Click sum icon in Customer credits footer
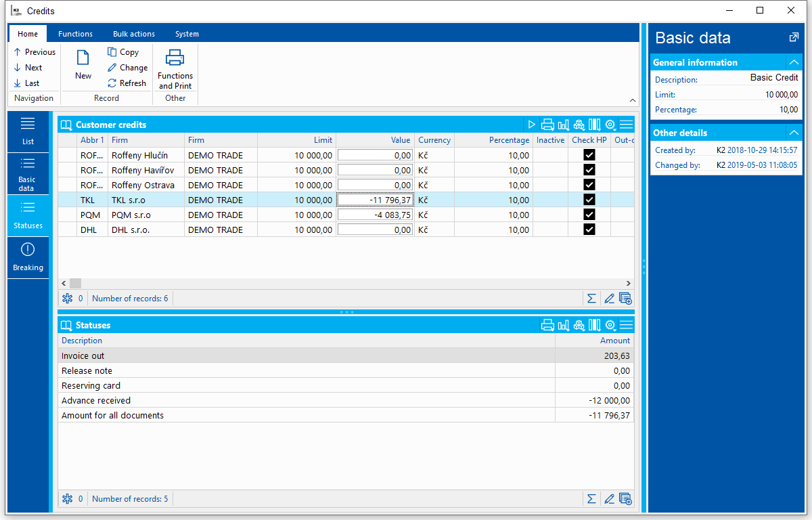This screenshot has width=812, height=520. [591, 298]
